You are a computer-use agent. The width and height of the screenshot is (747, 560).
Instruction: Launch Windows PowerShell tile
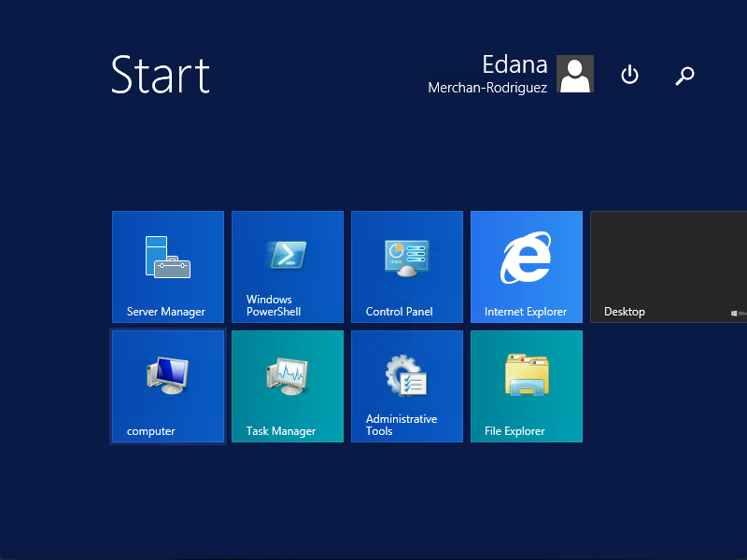(288, 267)
